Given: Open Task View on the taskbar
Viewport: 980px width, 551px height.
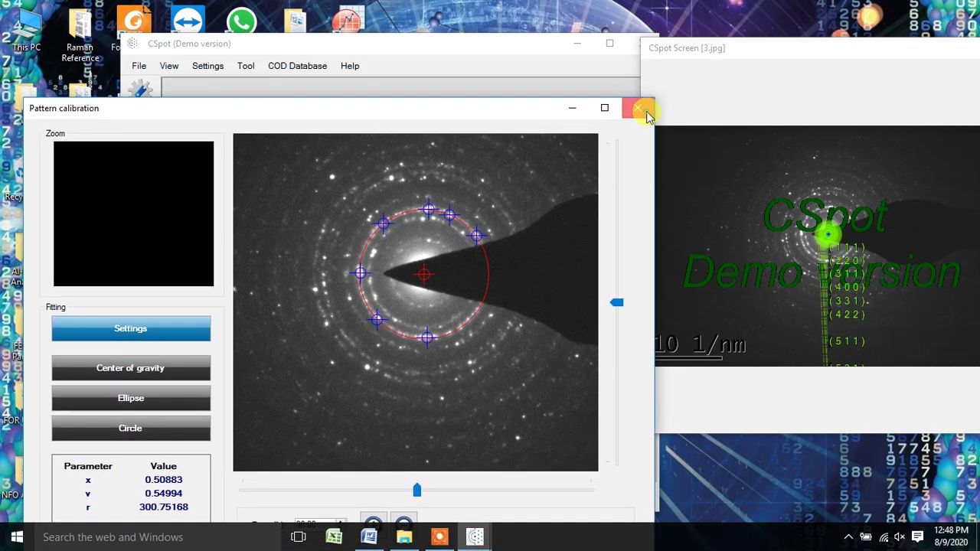Looking at the screenshot, I should click(x=299, y=537).
